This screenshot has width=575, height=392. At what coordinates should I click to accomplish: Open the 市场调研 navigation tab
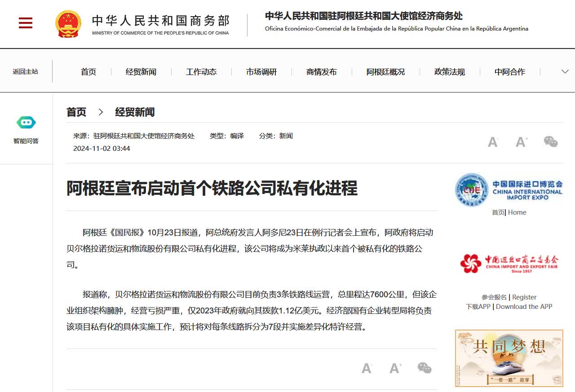[261, 72]
